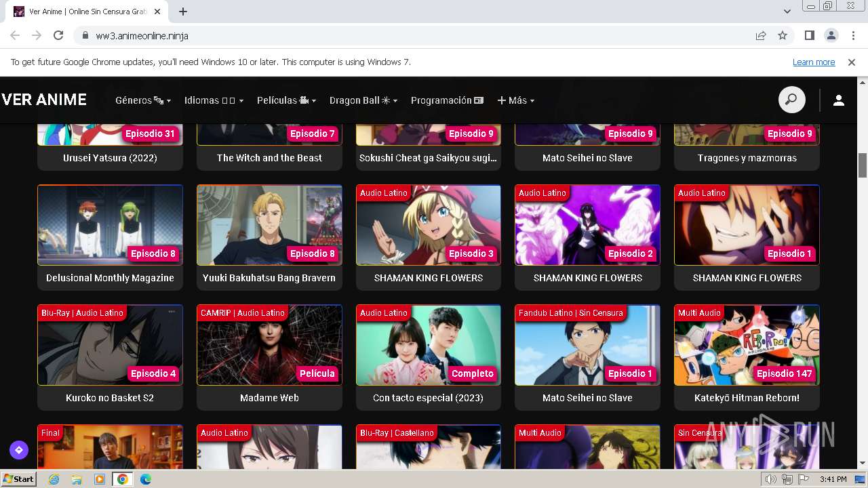Click the VER ANIME site logo
868x488 pixels.
coord(44,100)
